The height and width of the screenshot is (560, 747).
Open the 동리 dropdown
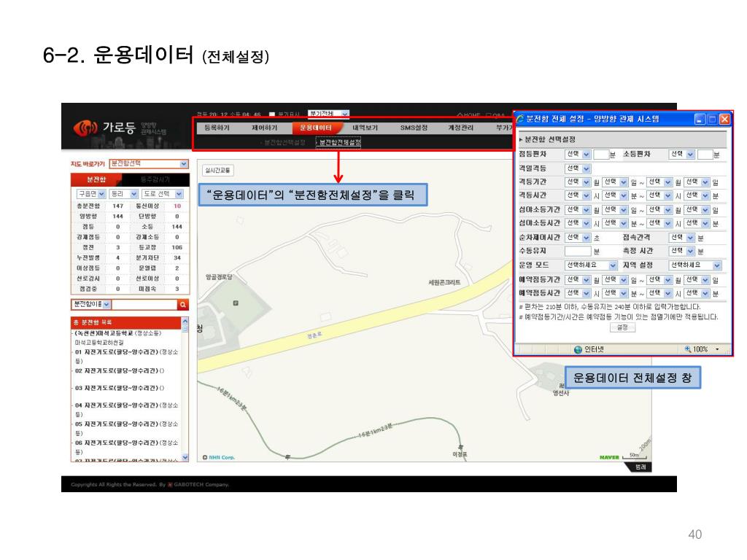coord(123,194)
